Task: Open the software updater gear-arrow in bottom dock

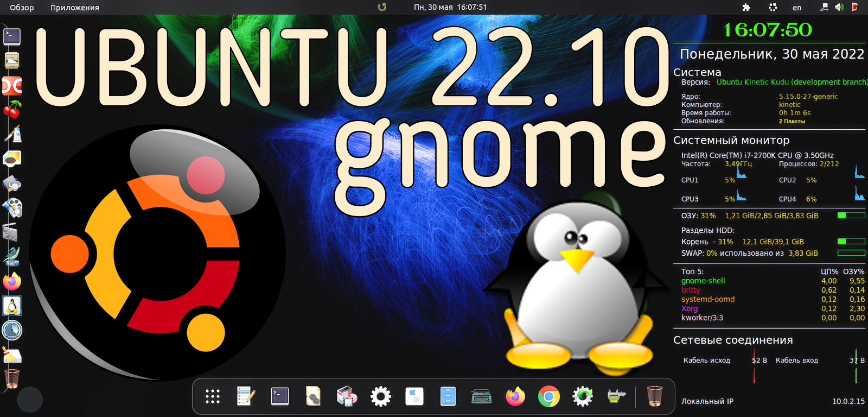Action: click(582, 396)
